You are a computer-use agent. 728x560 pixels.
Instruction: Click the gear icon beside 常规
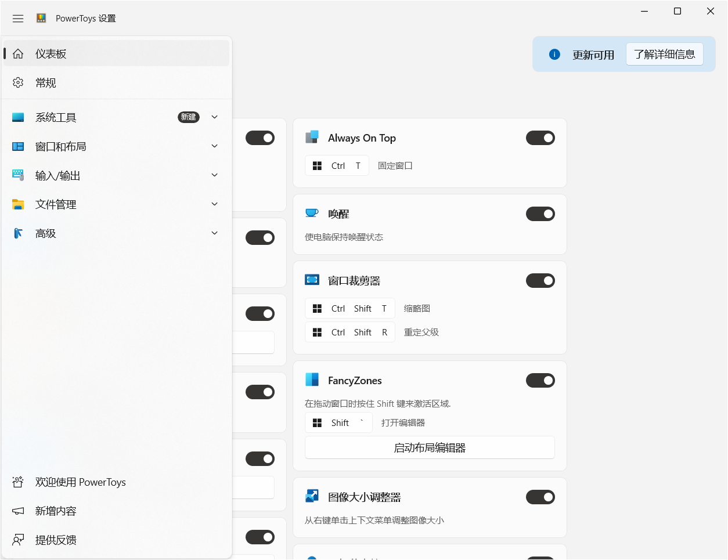(x=18, y=83)
